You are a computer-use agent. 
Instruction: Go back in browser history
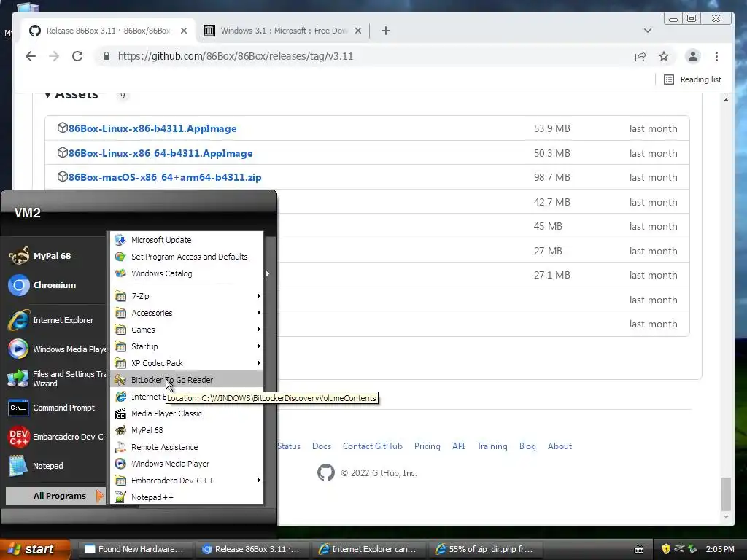click(x=31, y=56)
